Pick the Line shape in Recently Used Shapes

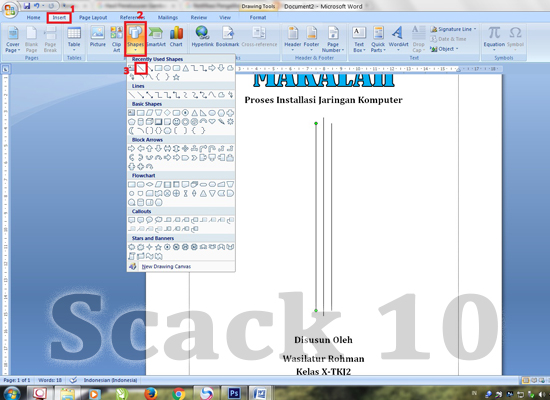pyautogui.click(x=141, y=68)
